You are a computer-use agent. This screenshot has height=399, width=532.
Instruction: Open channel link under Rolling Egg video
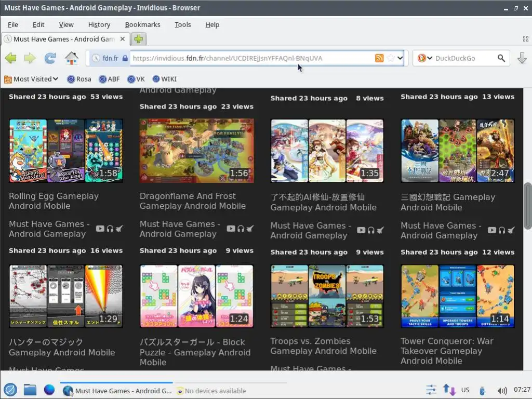coord(49,229)
